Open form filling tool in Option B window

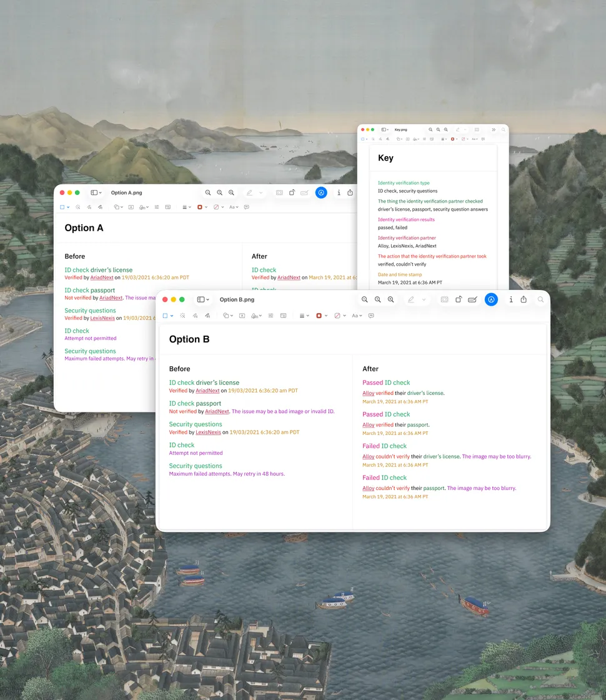tap(472, 299)
